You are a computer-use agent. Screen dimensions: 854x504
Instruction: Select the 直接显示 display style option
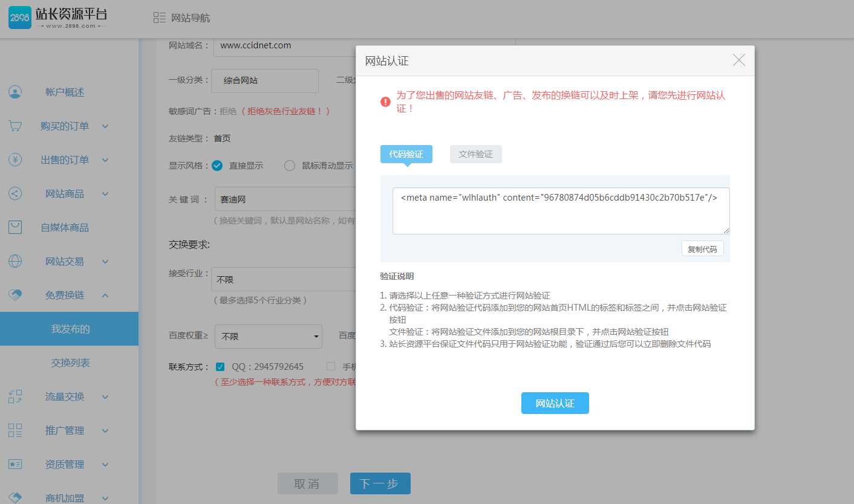pos(218,166)
